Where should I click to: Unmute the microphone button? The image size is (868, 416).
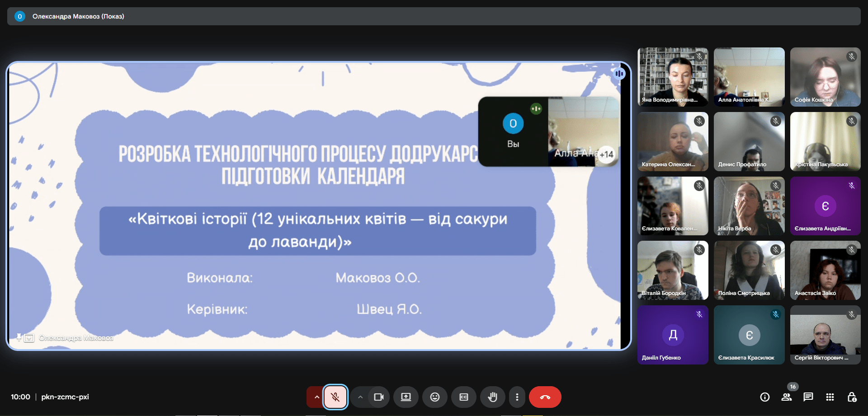point(335,397)
